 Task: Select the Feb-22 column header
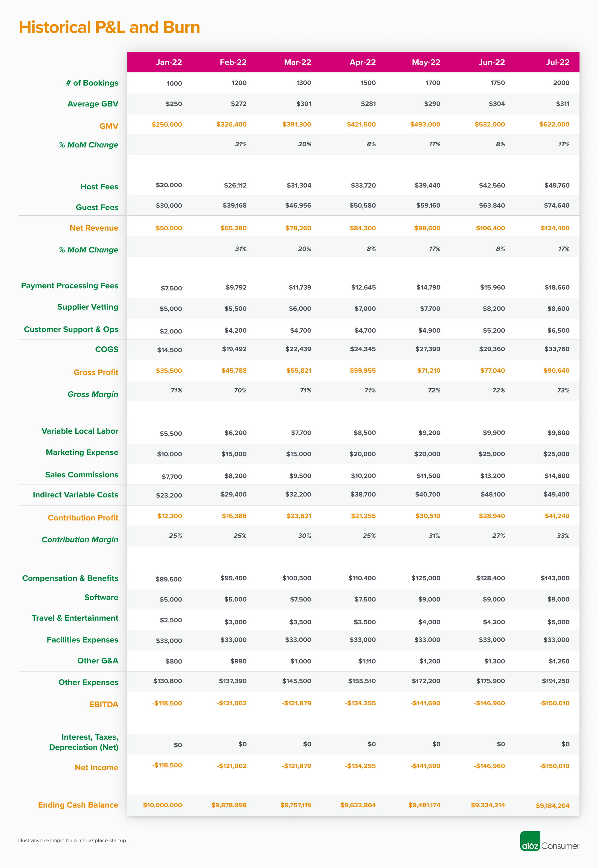(x=233, y=62)
